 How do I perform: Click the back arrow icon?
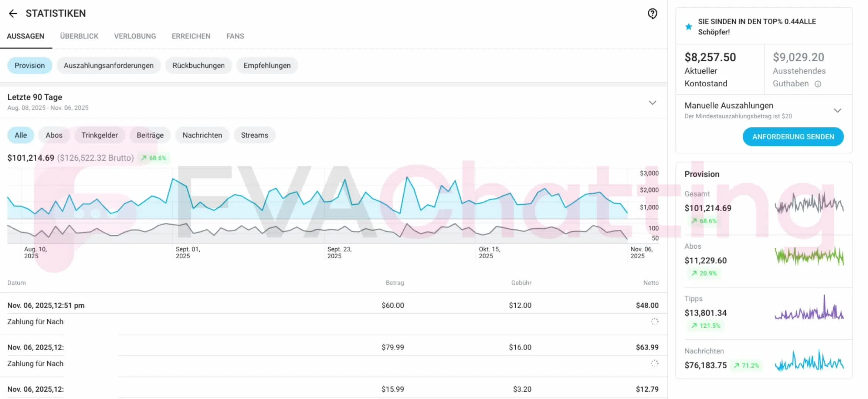[13, 14]
